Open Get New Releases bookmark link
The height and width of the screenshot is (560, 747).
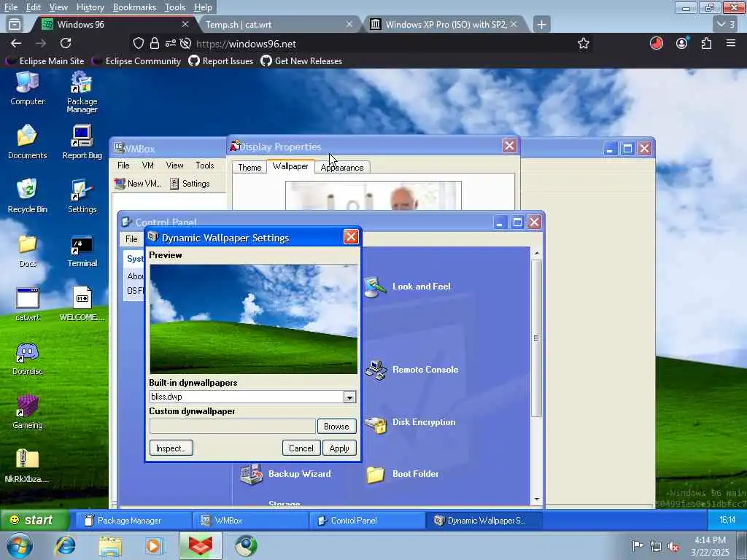tap(302, 61)
